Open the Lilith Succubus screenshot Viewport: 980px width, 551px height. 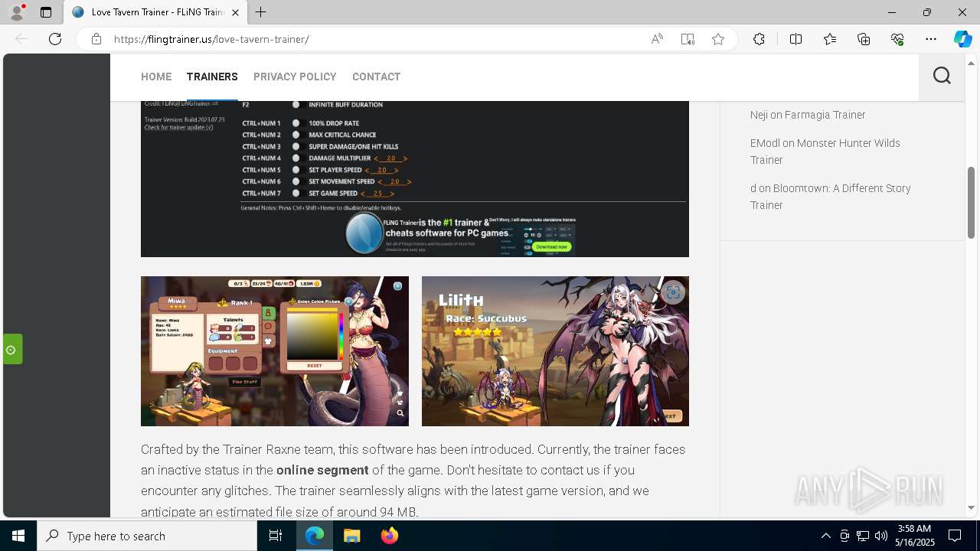(x=555, y=351)
